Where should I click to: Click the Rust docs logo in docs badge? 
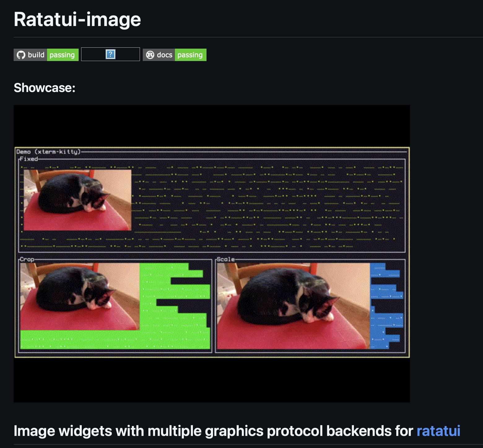click(150, 55)
